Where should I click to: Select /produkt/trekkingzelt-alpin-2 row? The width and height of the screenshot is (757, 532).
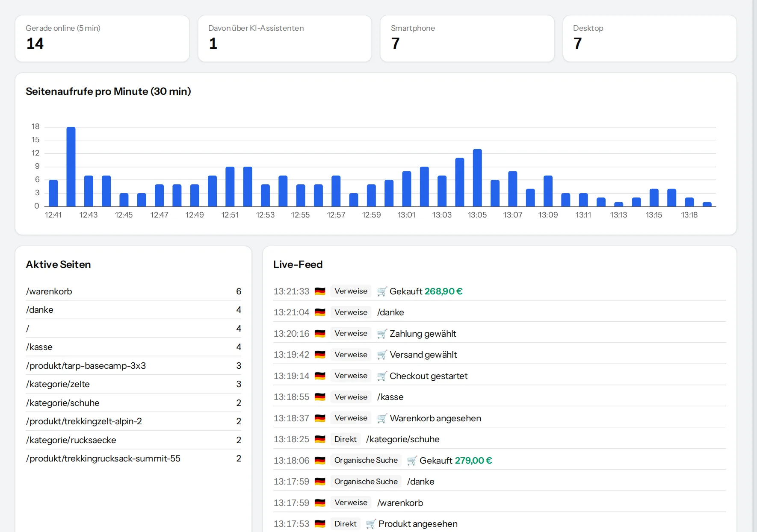click(133, 421)
